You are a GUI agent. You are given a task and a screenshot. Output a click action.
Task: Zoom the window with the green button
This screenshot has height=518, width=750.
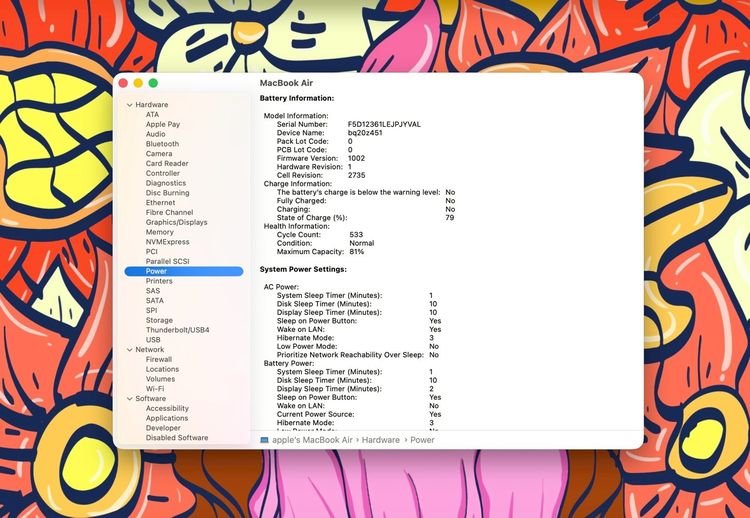(153, 83)
